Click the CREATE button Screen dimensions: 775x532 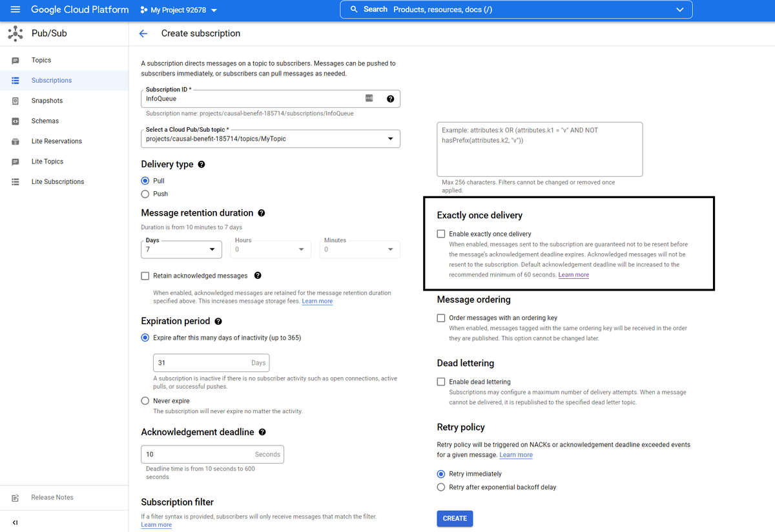pyautogui.click(x=455, y=518)
